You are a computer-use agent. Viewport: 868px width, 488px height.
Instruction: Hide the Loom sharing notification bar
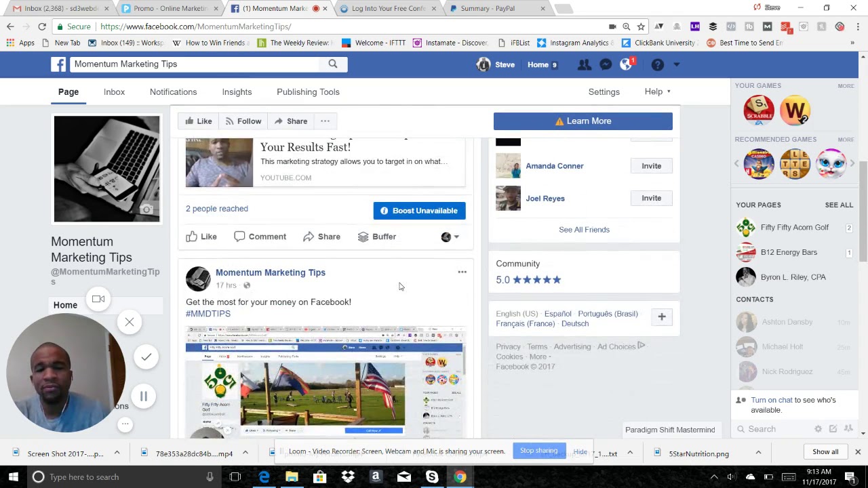click(x=580, y=451)
